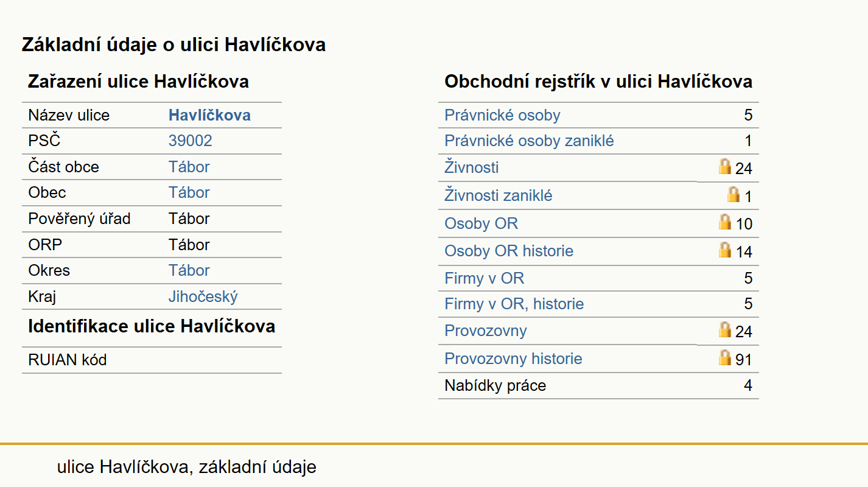
Task: Select the Havlíčkova street name link
Action: [209, 115]
